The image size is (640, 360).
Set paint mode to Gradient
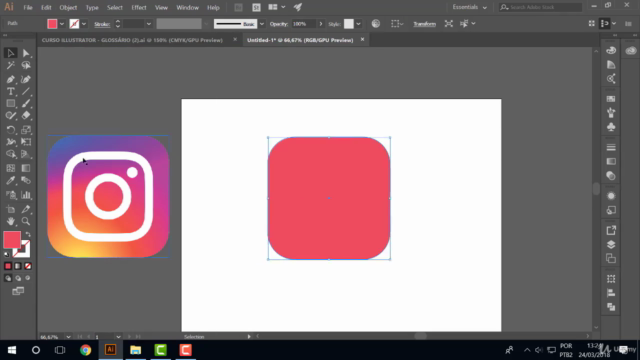[x=18, y=266]
